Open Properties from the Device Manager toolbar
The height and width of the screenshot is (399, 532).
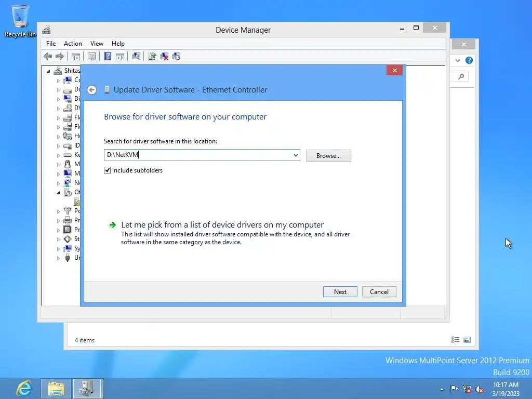[x=91, y=56]
